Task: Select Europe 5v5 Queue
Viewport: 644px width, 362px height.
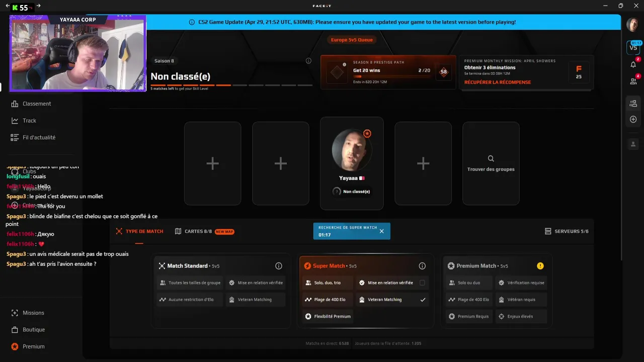Action: (x=352, y=40)
